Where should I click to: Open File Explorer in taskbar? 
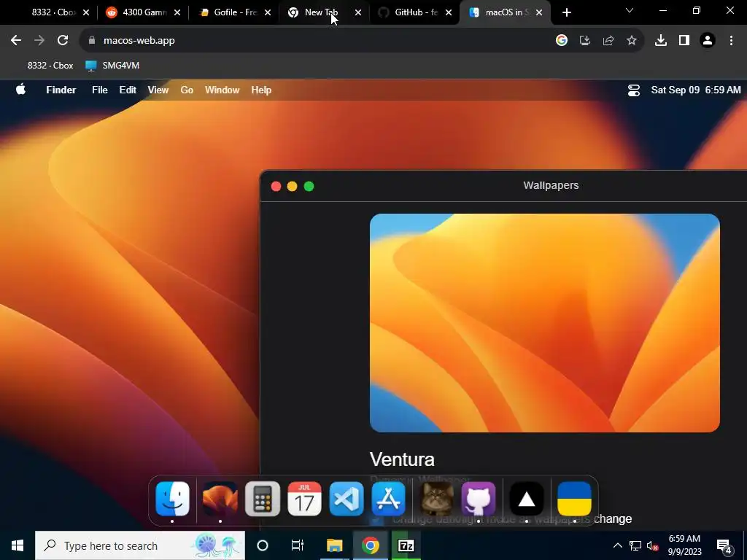click(334, 545)
